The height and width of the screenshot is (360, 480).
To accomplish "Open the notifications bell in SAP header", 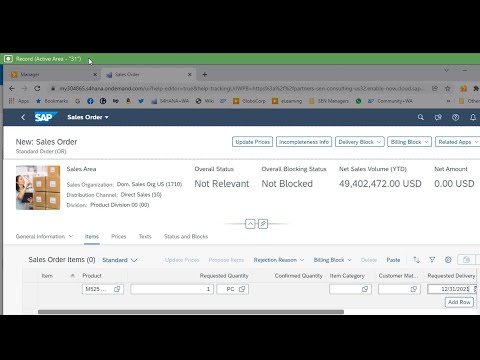I will (473, 117).
